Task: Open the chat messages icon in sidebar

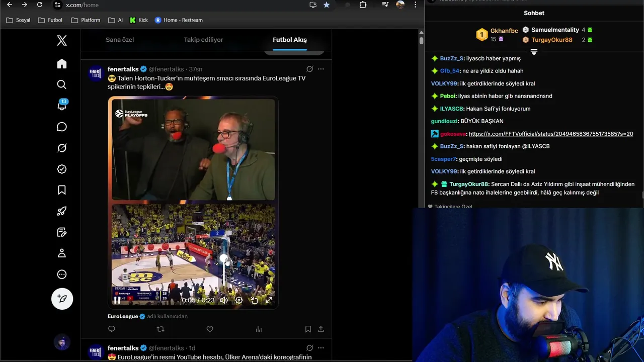Action: pyautogui.click(x=62, y=127)
